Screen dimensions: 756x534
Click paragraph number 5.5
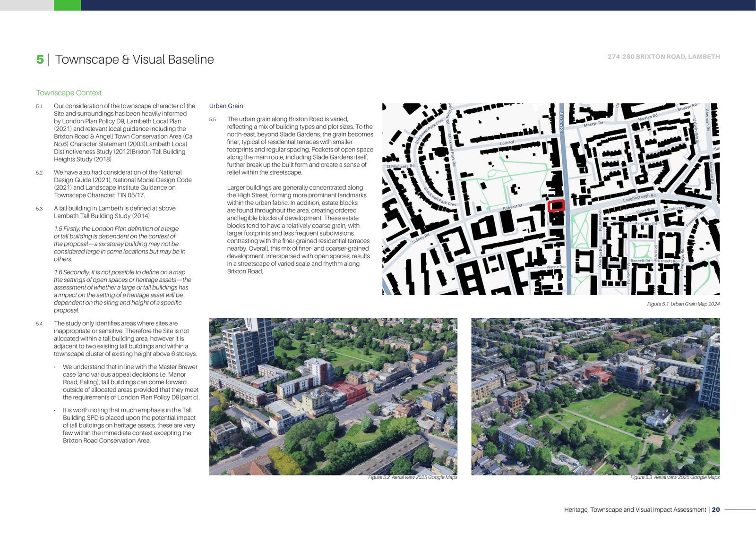click(x=213, y=120)
